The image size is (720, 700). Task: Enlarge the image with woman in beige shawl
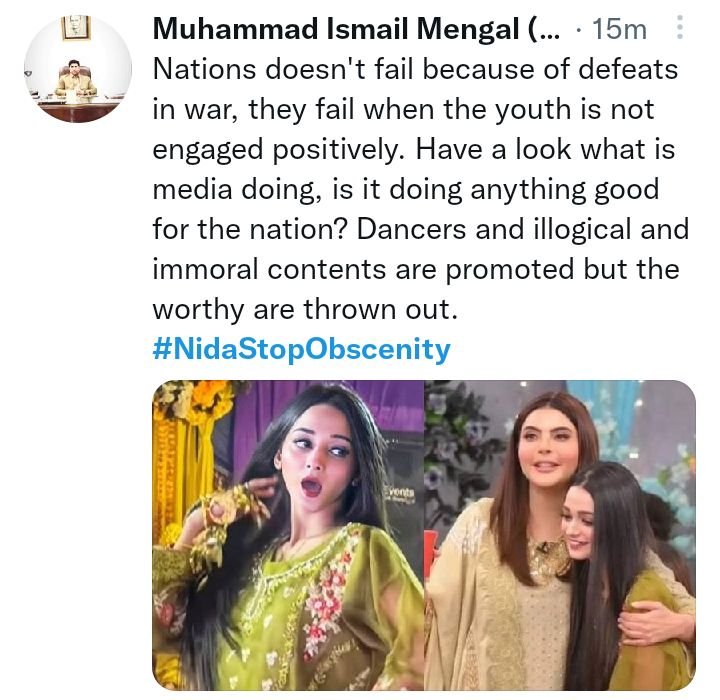(560, 535)
